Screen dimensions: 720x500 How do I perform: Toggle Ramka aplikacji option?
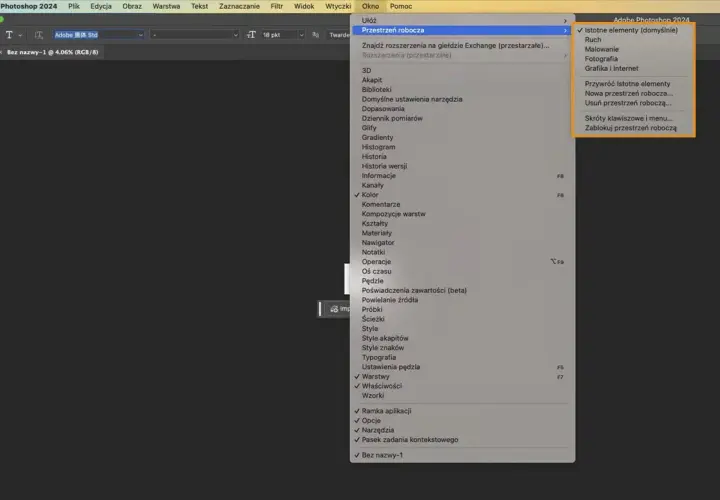[x=462, y=411]
